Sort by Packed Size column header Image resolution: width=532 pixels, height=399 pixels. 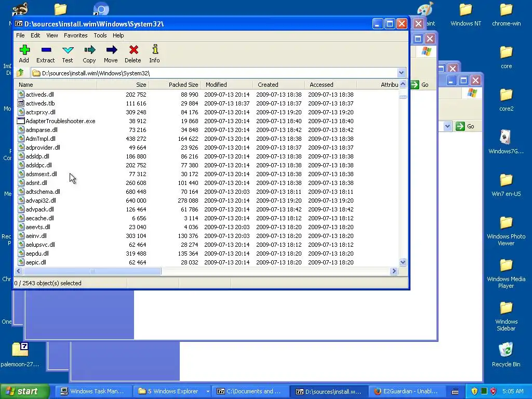tap(175, 85)
